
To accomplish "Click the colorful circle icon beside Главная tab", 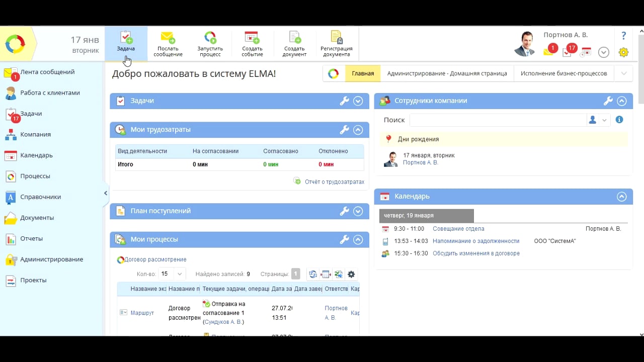I will tap(334, 73).
